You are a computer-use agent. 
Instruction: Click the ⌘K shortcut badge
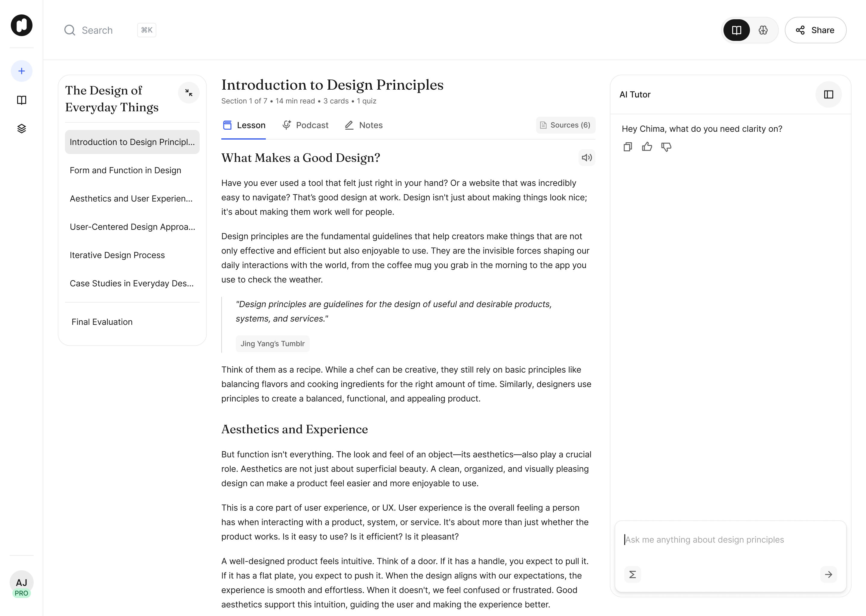[147, 30]
